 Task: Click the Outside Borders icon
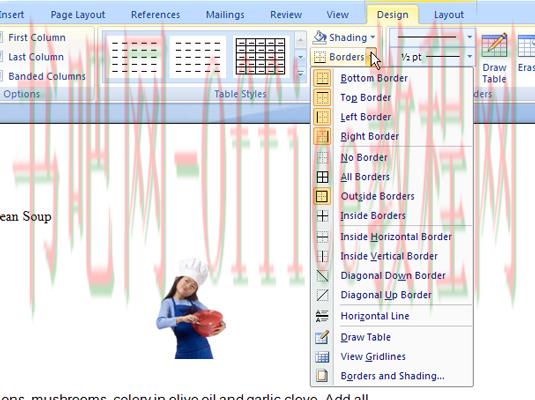322,196
